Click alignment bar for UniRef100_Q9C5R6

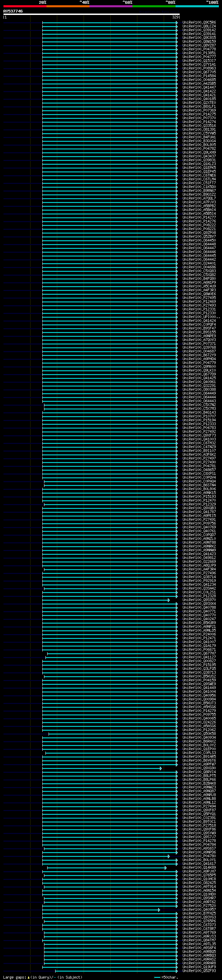click(110, 23)
